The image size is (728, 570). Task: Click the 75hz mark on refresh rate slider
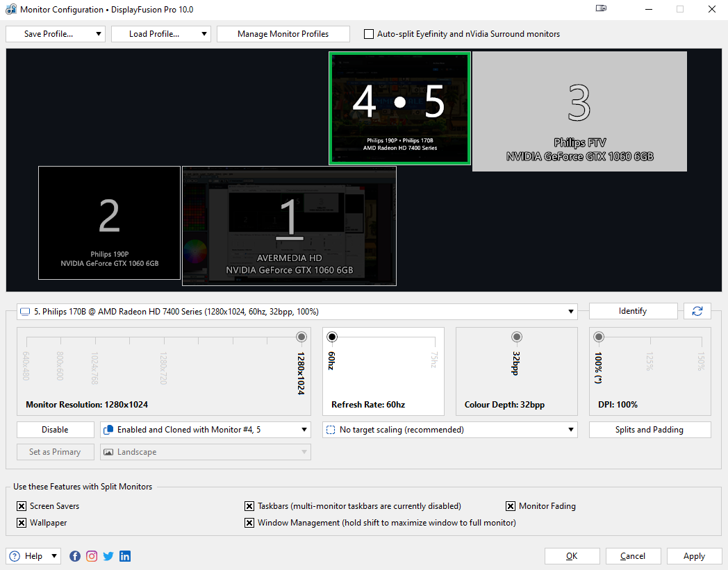click(435, 338)
